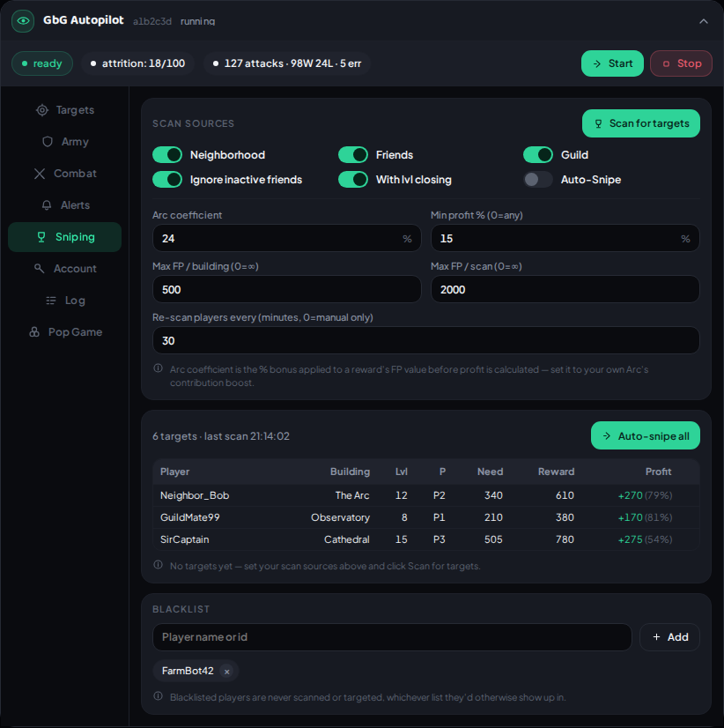Click the eye logo icon beside GbG Autopilot
Screen dimensions: 724x728
23,21
